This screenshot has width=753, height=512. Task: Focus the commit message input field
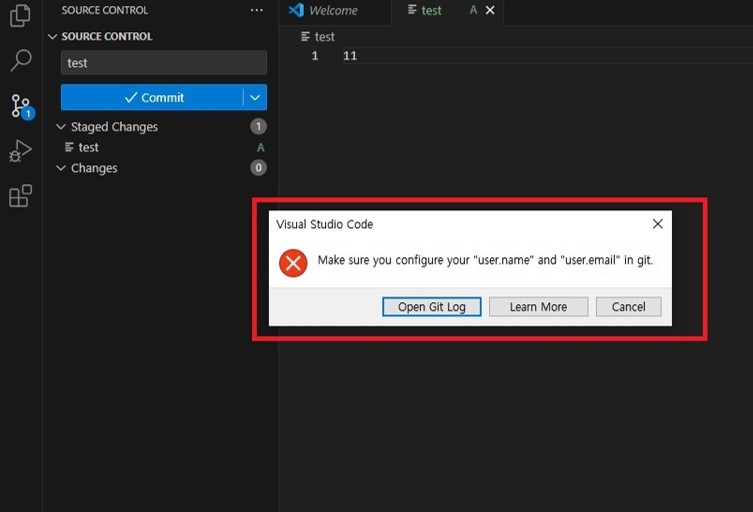point(164,63)
